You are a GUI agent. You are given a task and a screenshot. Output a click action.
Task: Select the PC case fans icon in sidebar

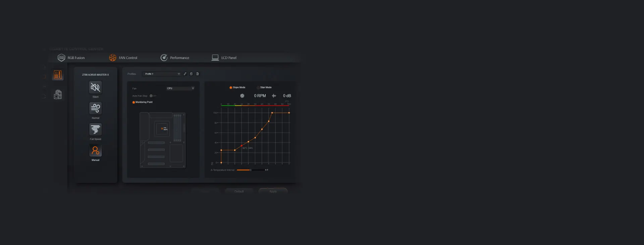[x=58, y=95]
